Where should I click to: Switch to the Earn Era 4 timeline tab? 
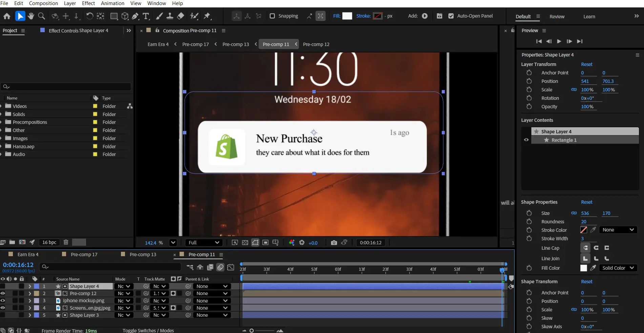[x=28, y=254]
